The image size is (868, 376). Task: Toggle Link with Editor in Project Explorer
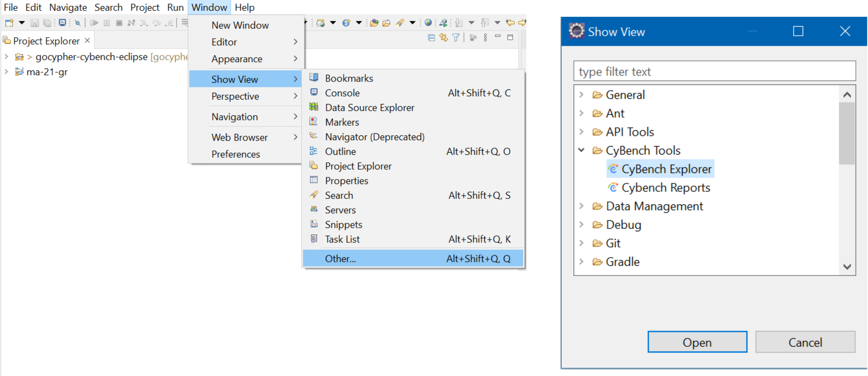[x=443, y=38]
